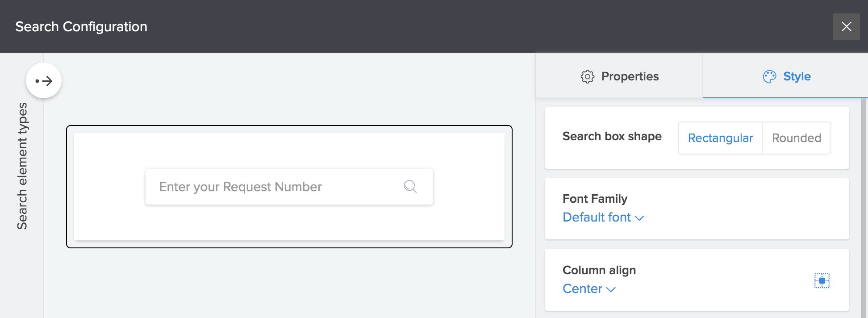Viewport: 868px width, 318px height.
Task: Click the gear icon beside Properties
Action: pos(587,77)
